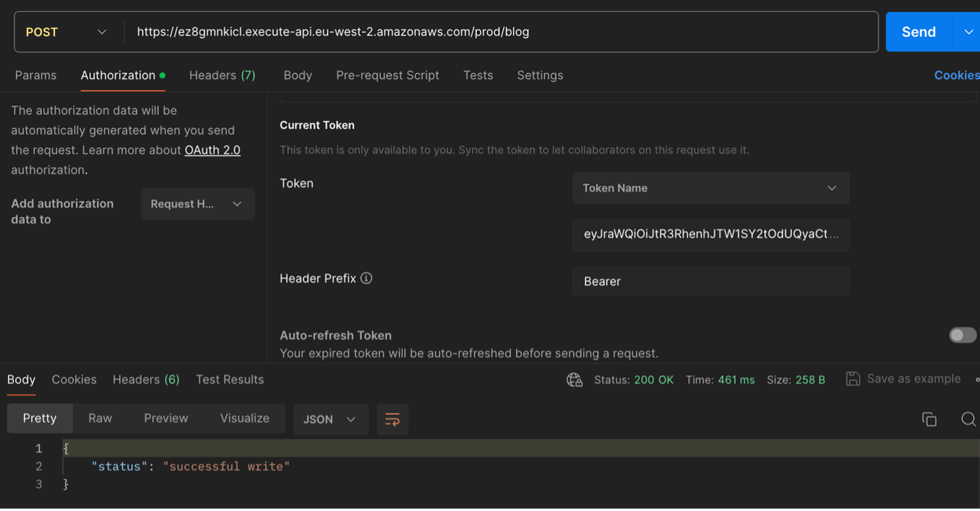Switch to the Tests tab
This screenshot has height=511, width=980.
(x=478, y=75)
